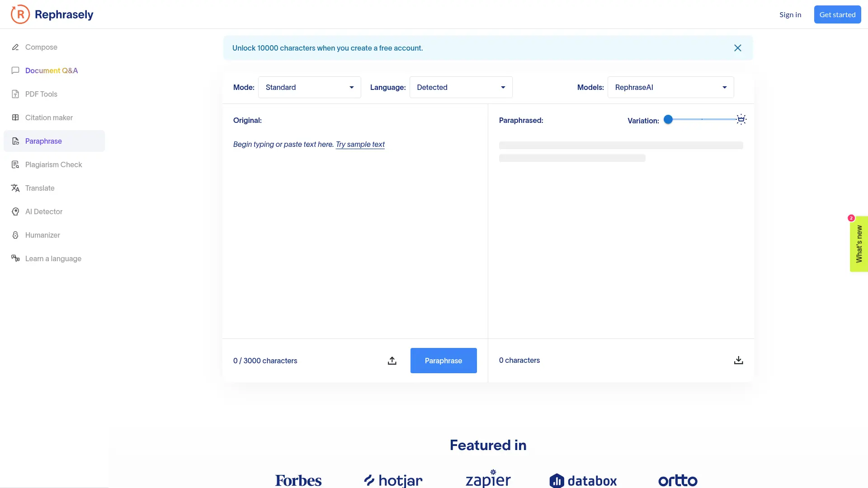Click the Get started button
Viewport: 868px width, 488px height.
click(837, 14)
